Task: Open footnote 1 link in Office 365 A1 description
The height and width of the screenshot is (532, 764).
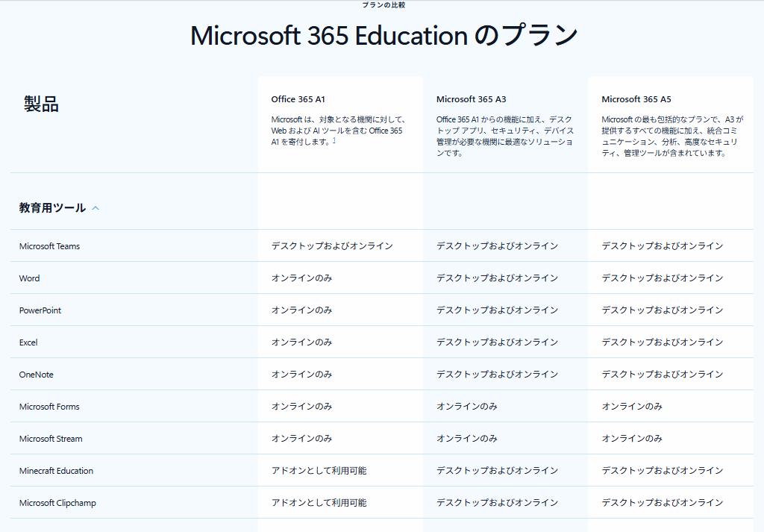Action: pyautogui.click(x=334, y=141)
